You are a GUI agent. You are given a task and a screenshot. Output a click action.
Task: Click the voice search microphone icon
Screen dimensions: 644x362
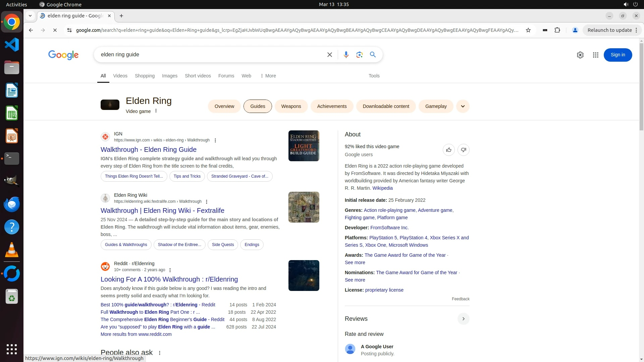tap(346, 55)
